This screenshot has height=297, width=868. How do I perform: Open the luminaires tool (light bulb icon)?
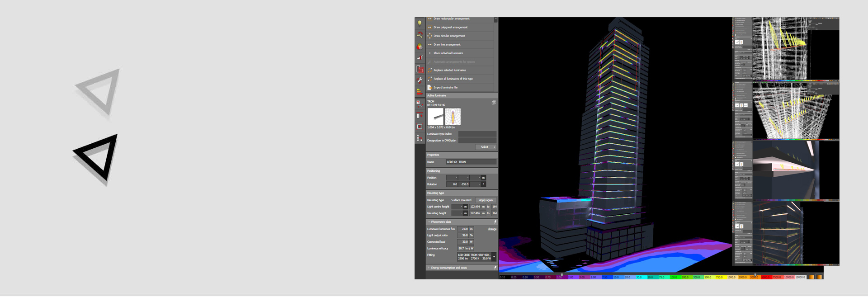coord(420,24)
